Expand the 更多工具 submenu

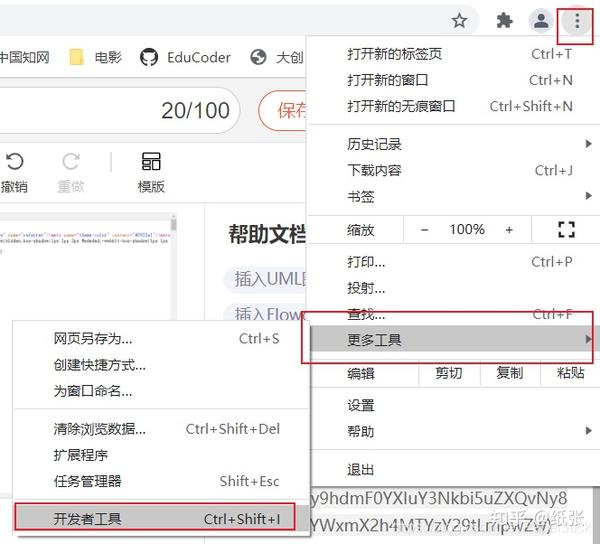tap(453, 339)
